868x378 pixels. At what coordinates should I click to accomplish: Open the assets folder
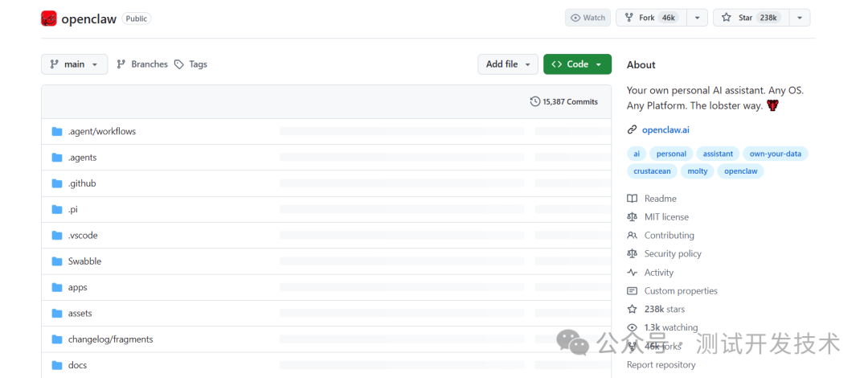[80, 313]
